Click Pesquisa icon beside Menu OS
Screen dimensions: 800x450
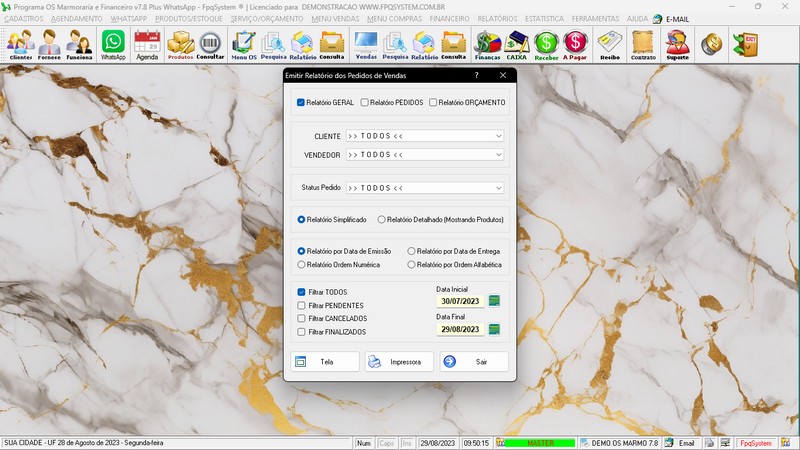(273, 45)
